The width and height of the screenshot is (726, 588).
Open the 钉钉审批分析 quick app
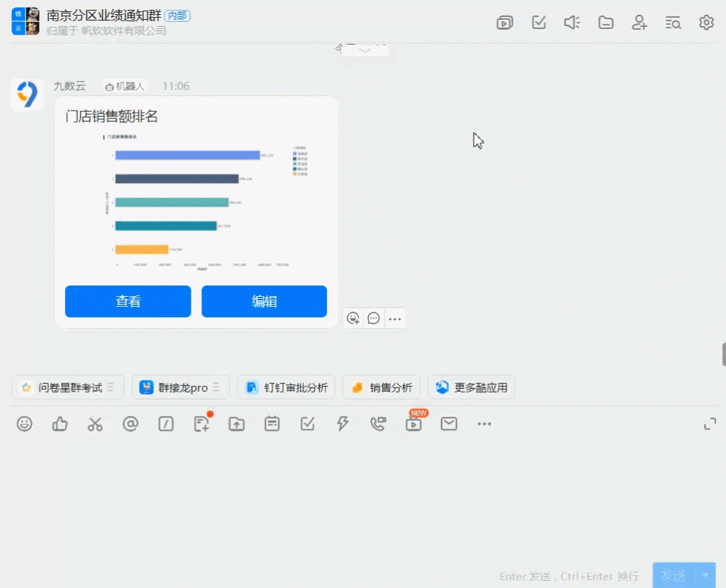coord(286,388)
